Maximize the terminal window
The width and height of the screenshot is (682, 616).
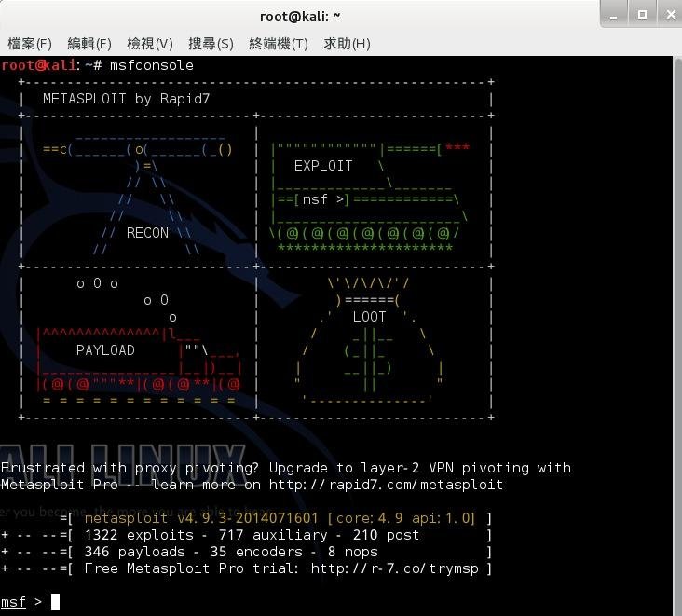click(642, 14)
